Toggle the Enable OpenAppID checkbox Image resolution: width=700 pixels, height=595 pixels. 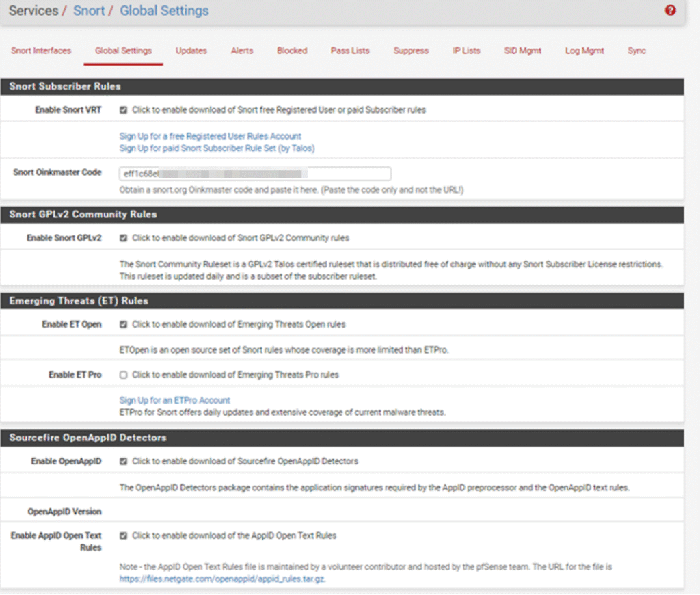click(124, 462)
